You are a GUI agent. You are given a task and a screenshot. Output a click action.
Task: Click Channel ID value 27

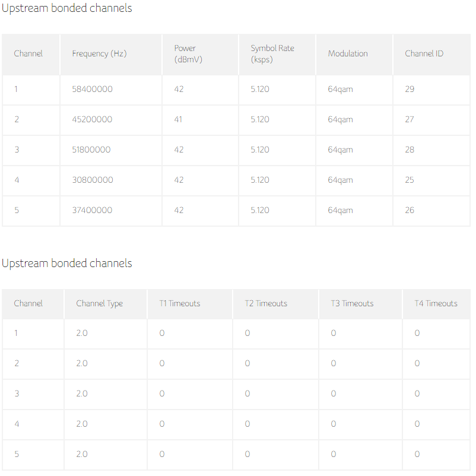410,119
